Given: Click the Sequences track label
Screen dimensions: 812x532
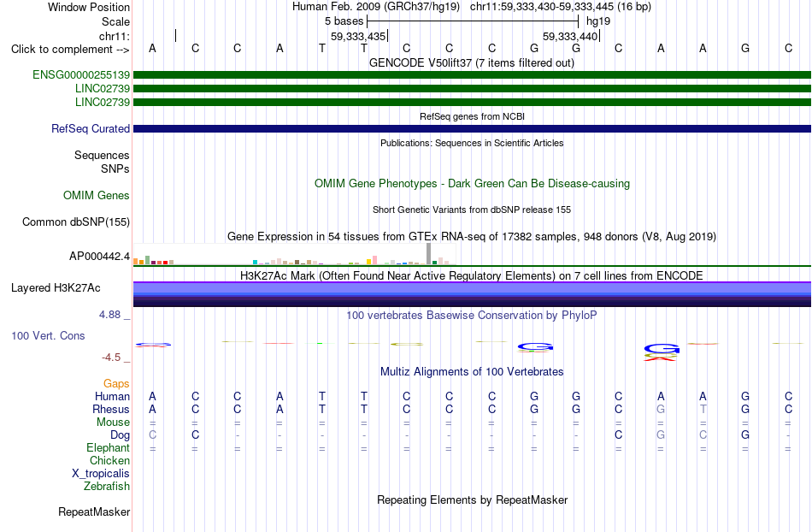Looking at the screenshot, I should click(102, 155).
